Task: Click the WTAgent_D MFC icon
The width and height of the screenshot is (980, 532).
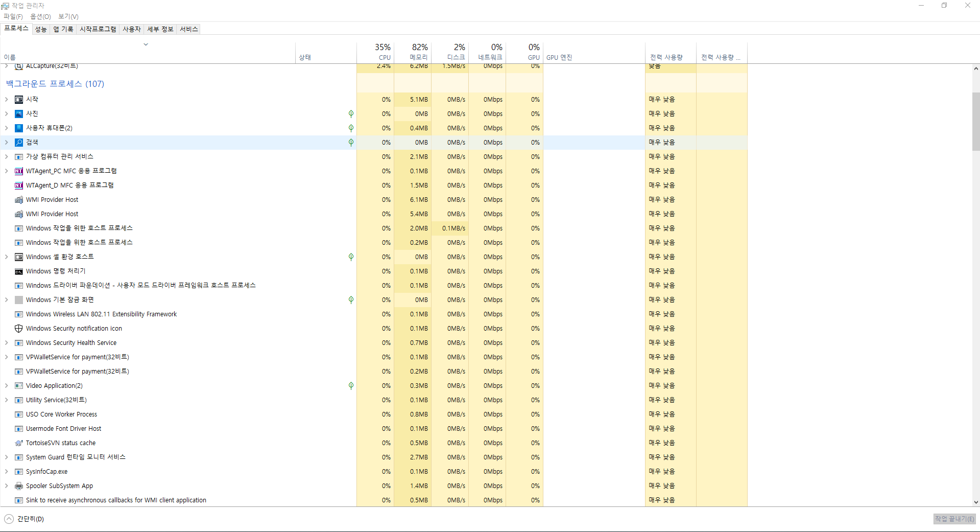Action: point(19,186)
